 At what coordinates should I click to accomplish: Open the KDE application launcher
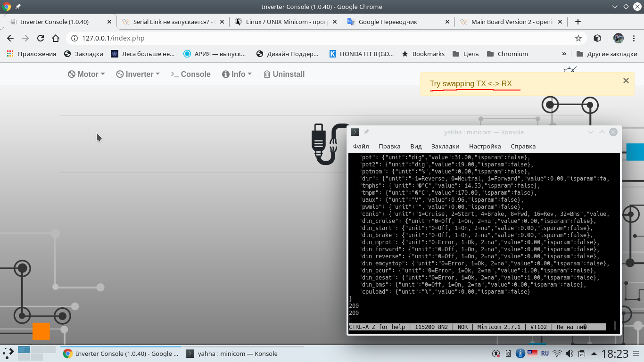(x=8, y=353)
